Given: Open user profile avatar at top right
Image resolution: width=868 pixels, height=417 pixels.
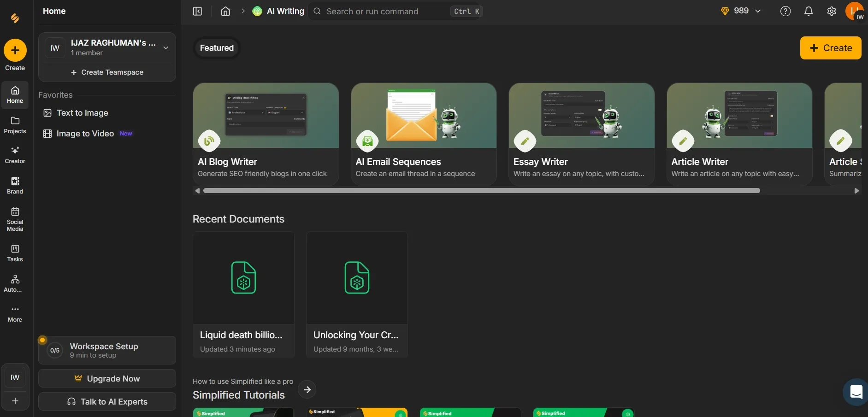Looking at the screenshot, I should click(x=855, y=11).
